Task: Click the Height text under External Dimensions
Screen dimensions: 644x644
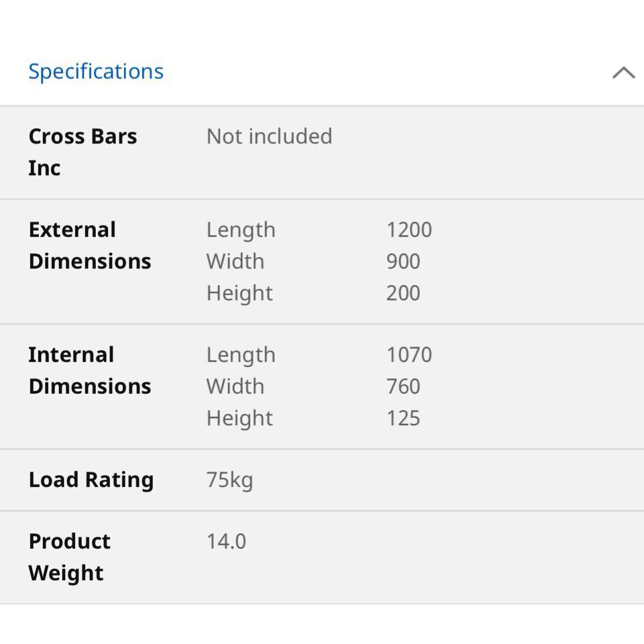Action: pyautogui.click(x=240, y=294)
